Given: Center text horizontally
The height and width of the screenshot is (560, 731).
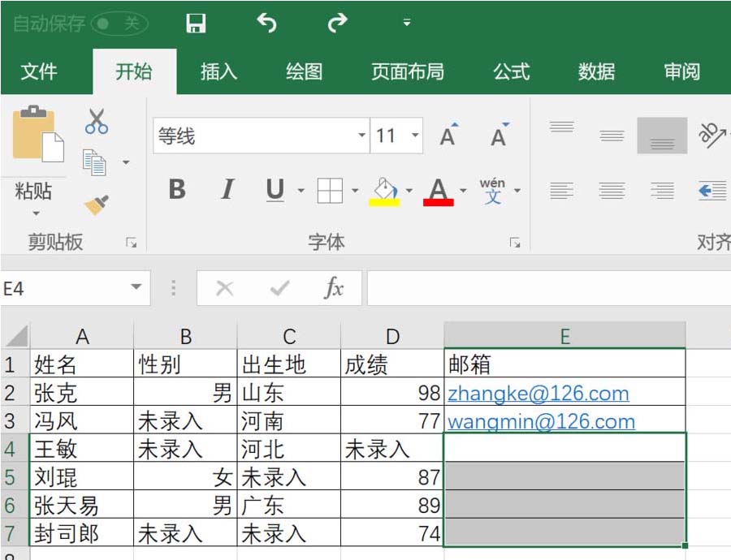Looking at the screenshot, I should (612, 191).
